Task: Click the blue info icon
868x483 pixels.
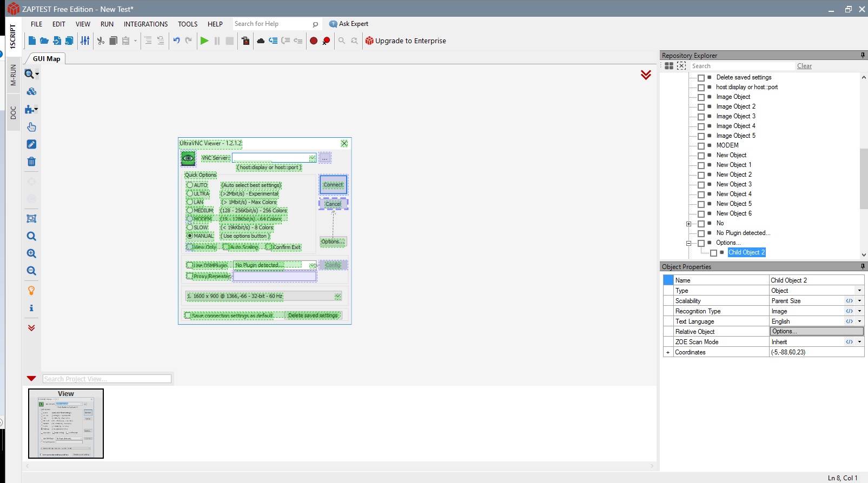Action: 31,308
